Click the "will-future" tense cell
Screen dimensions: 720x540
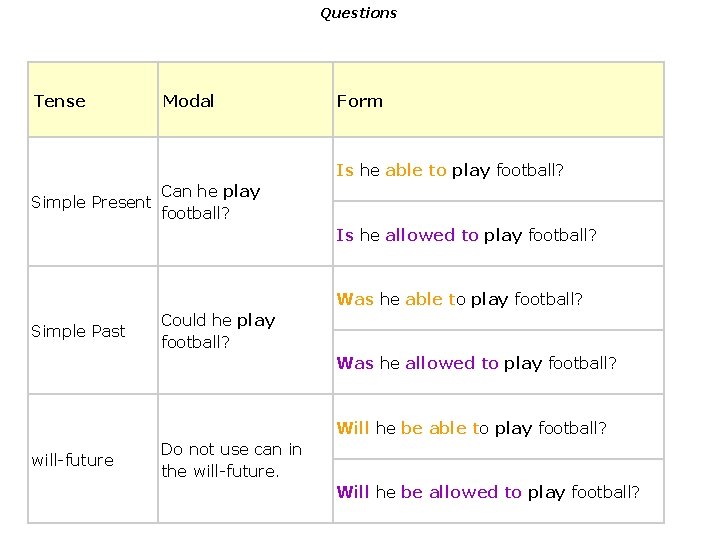click(73, 460)
